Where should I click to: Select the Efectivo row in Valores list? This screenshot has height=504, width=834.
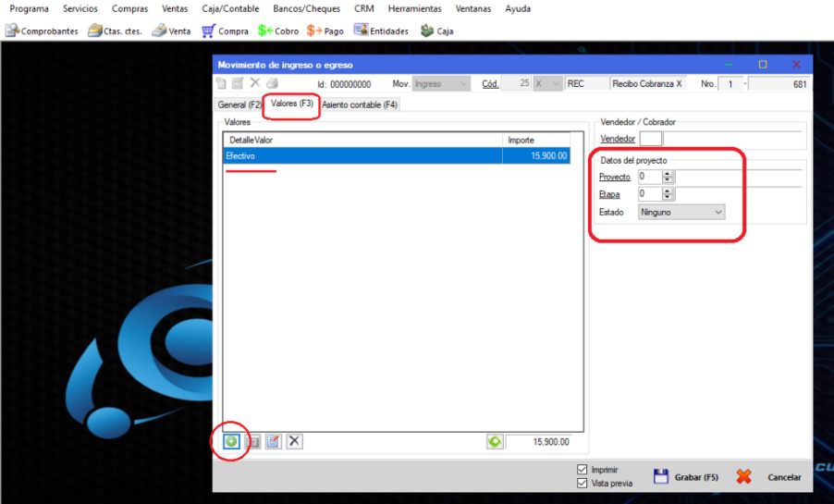click(x=397, y=156)
